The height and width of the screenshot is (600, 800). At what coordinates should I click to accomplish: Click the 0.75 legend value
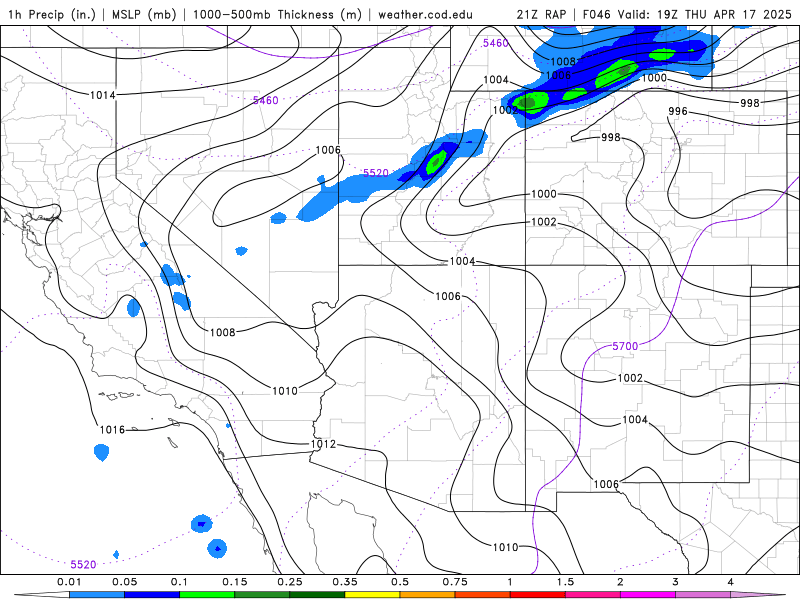pos(455,582)
